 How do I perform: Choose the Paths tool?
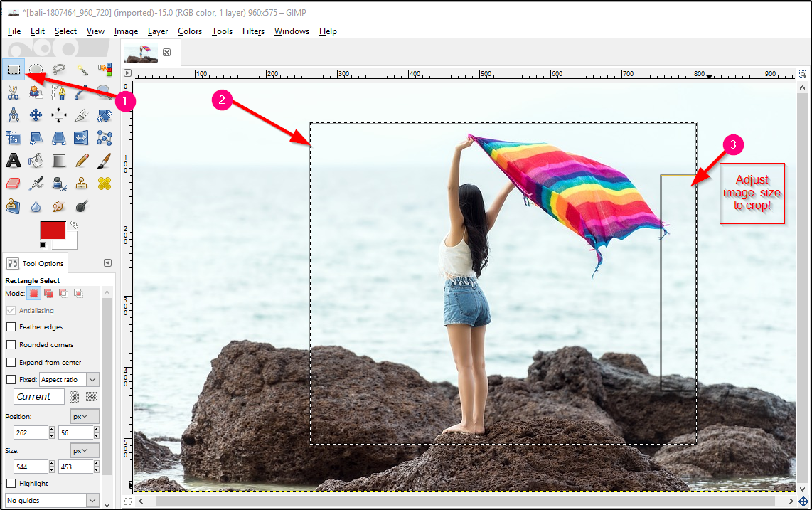pos(58,92)
